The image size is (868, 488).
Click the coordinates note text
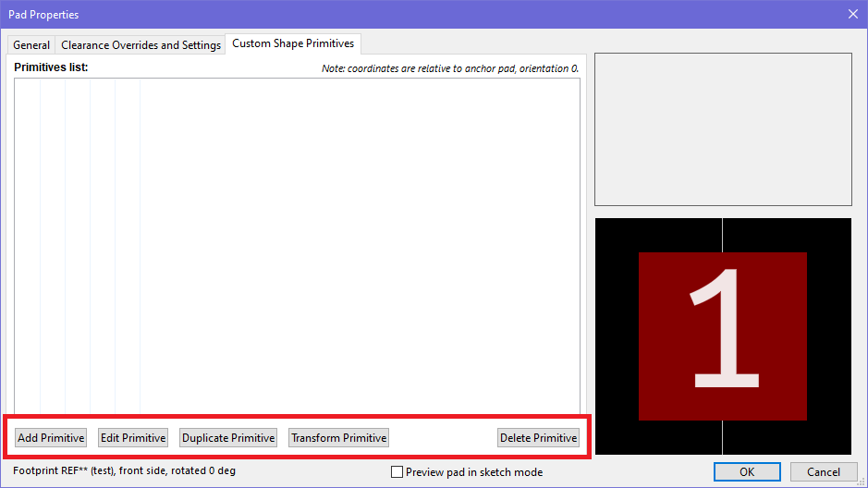pos(450,68)
